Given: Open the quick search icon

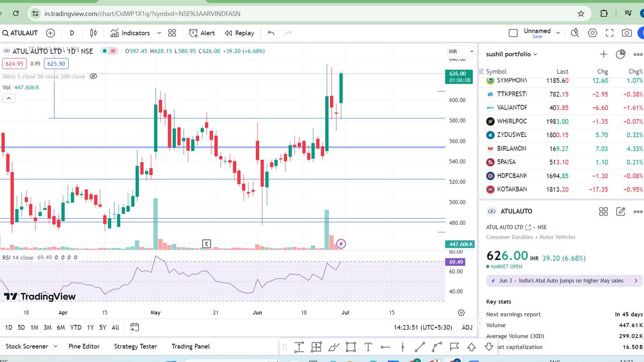Looking at the screenshot, I should click(575, 33).
